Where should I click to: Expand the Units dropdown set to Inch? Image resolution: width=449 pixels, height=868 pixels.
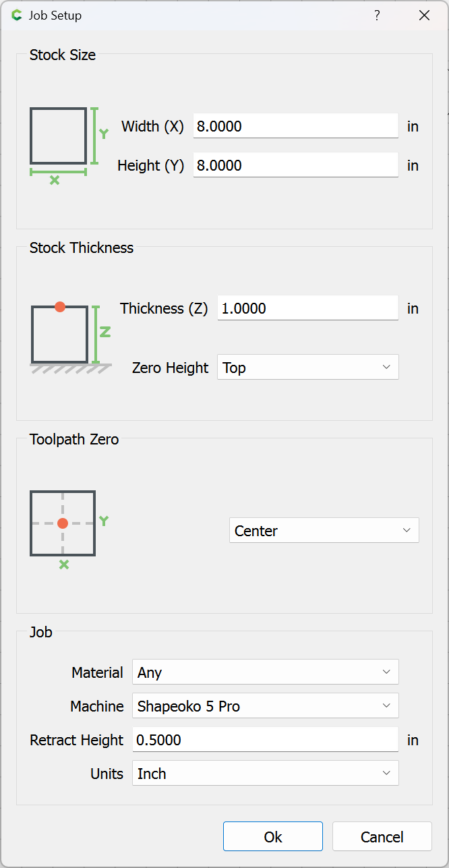(266, 774)
